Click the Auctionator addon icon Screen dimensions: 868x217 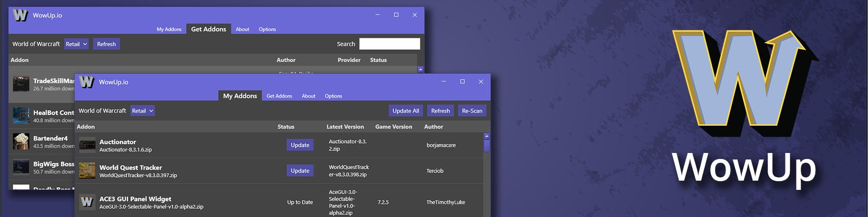click(x=87, y=145)
